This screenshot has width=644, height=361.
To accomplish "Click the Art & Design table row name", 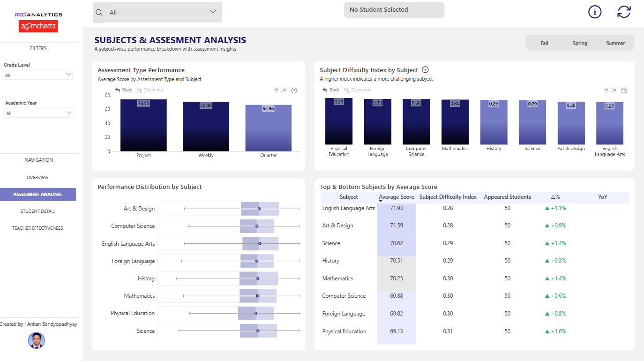I will 338,226.
